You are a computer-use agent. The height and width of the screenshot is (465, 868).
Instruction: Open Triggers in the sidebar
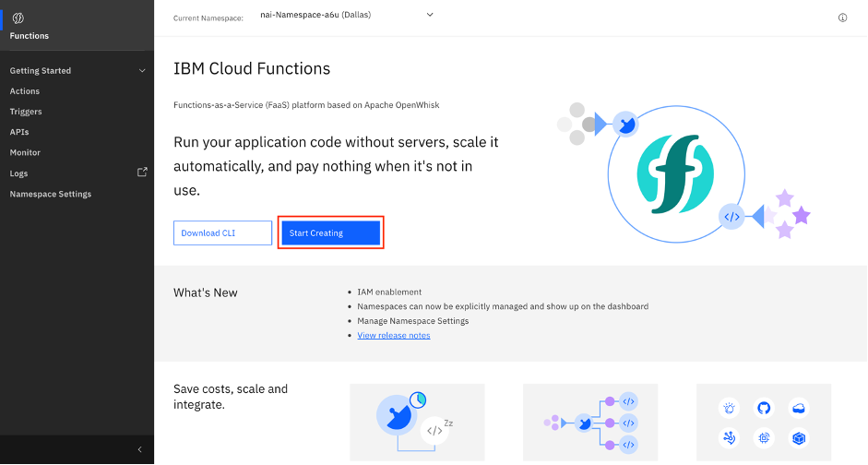click(26, 112)
